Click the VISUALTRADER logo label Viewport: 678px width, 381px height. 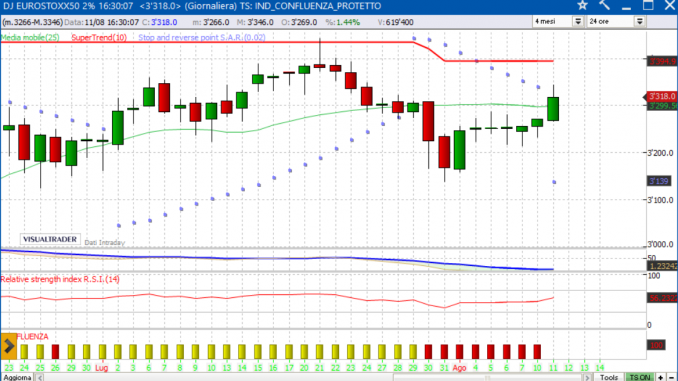[x=50, y=239]
